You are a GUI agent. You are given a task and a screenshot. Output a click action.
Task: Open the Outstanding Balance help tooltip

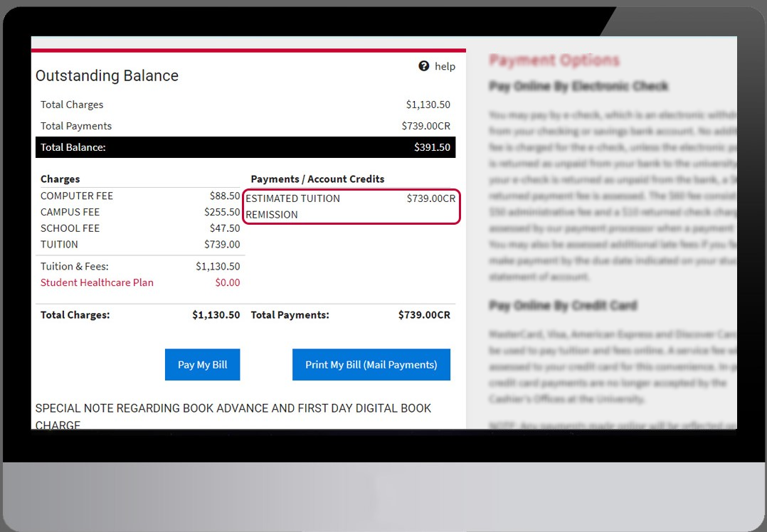click(425, 66)
